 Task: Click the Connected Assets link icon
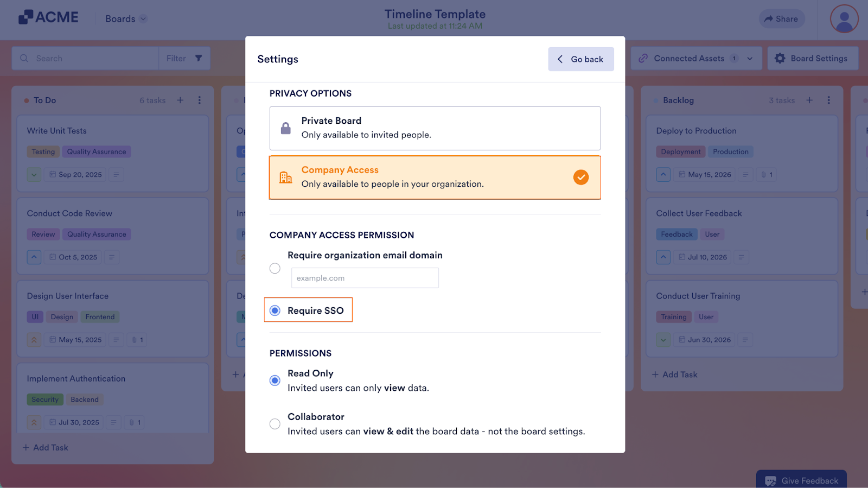(x=643, y=58)
